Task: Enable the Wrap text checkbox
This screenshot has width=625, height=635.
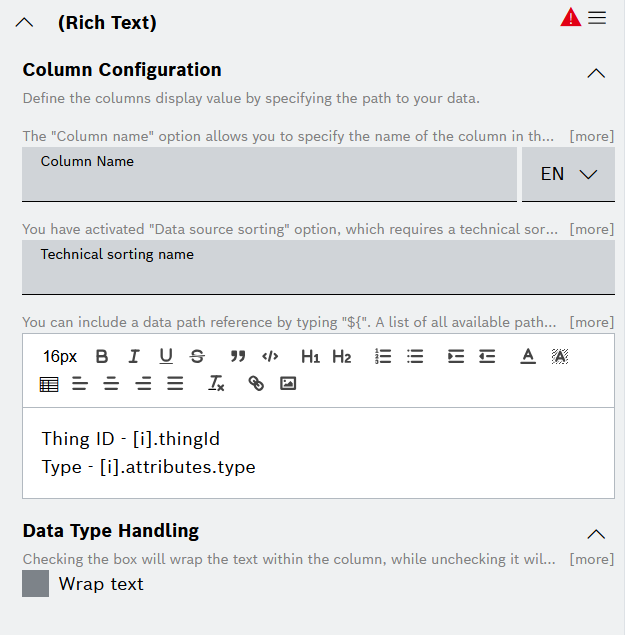Action: 36,584
